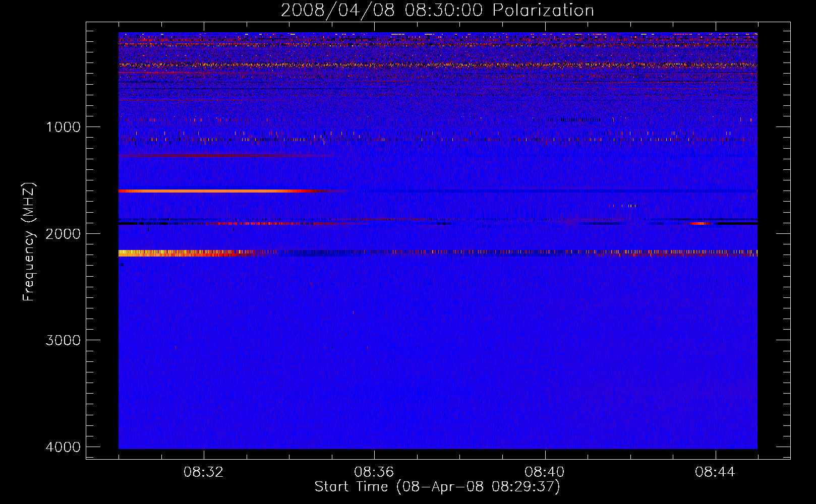The height and width of the screenshot is (504, 816).
Task: Click the "08:36" time tick label
Action: [x=374, y=472]
